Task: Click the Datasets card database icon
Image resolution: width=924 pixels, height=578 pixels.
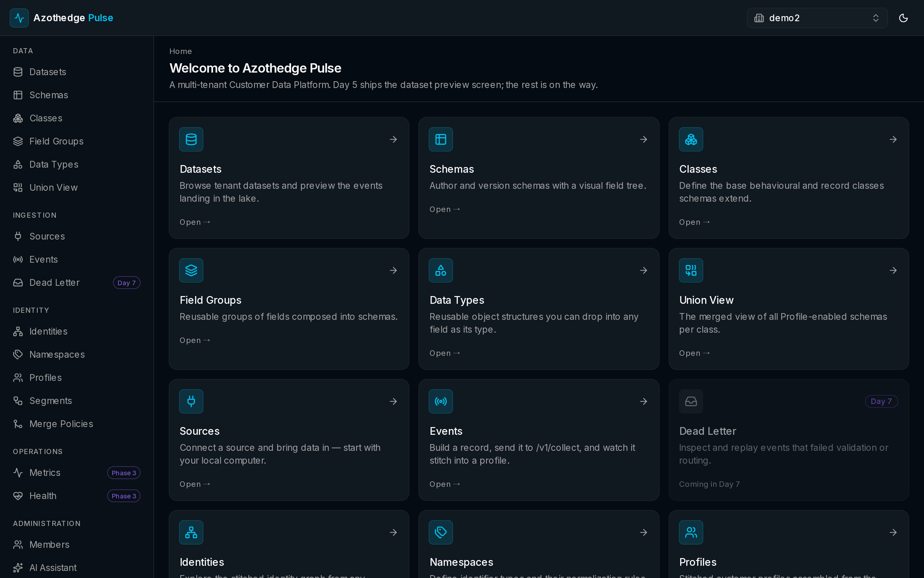Action: (x=191, y=139)
